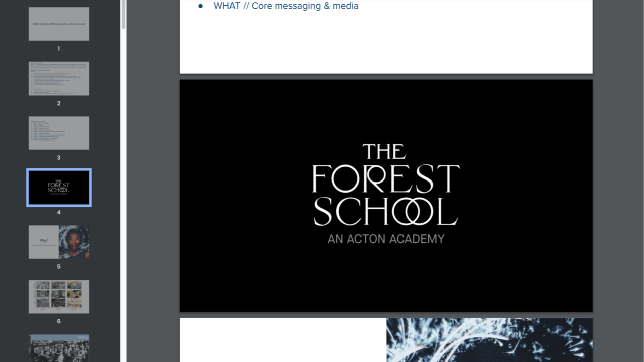Select highlighted page 4 Forest School thumbnail
Image resolution: width=644 pixels, height=362 pixels.
click(x=59, y=188)
